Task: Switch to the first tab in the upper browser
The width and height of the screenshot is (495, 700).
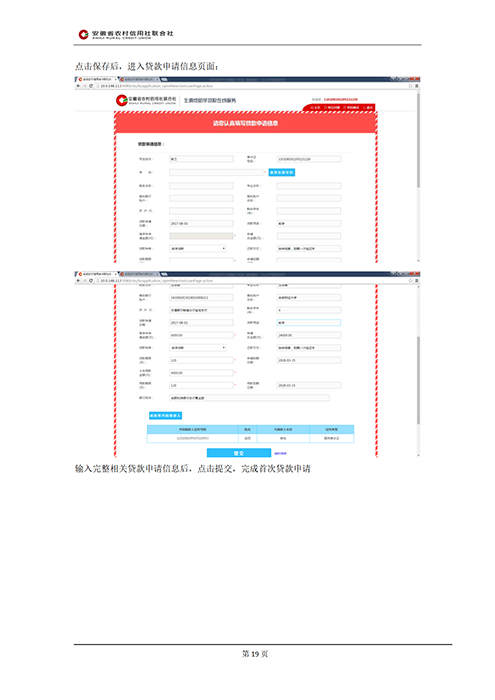Action: click(x=97, y=79)
